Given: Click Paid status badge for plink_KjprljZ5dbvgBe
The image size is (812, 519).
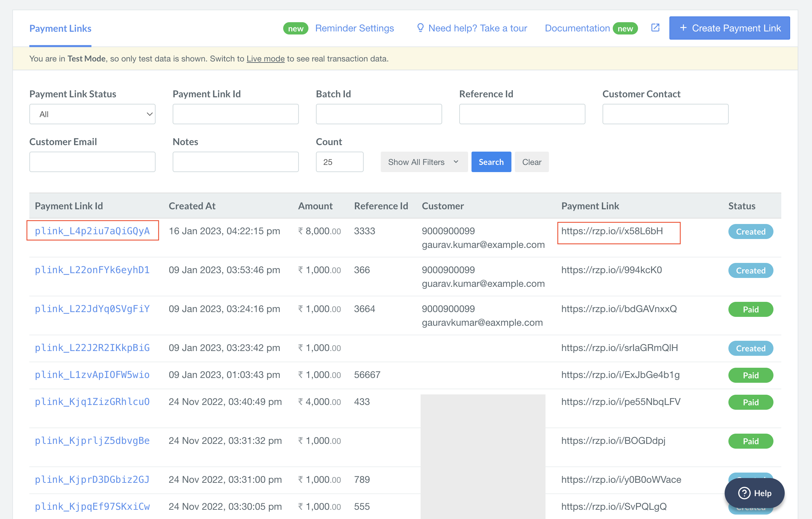Looking at the screenshot, I should coord(751,441).
